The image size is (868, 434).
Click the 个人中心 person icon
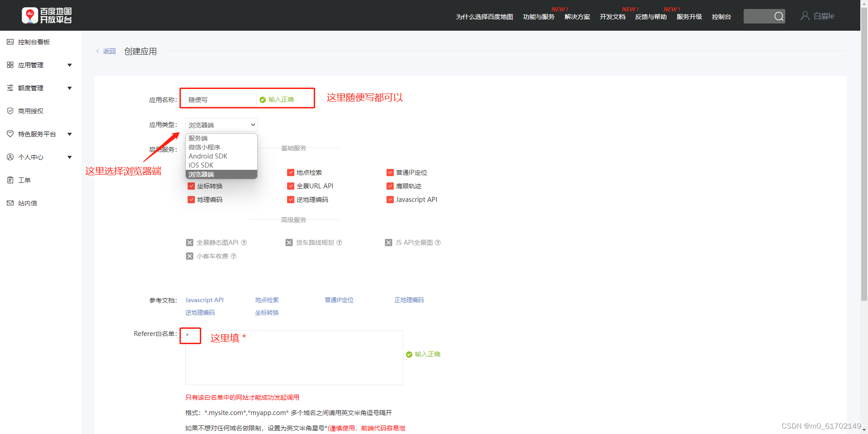10,157
